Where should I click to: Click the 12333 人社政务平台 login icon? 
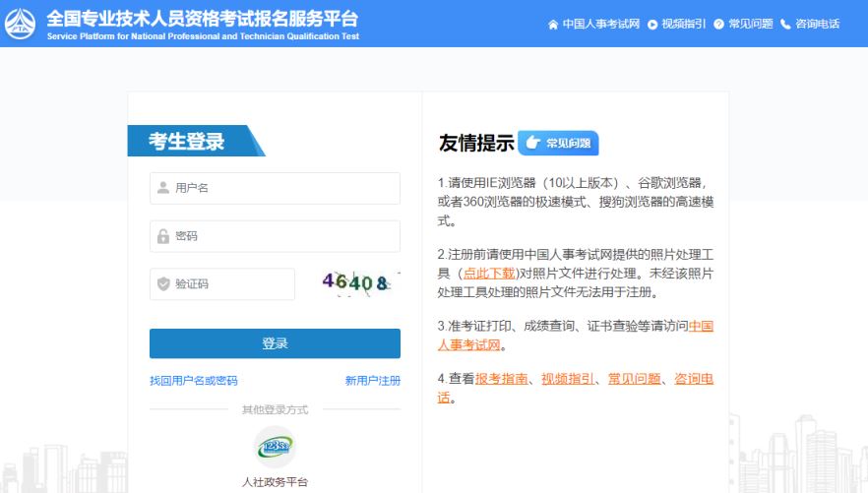(x=275, y=448)
